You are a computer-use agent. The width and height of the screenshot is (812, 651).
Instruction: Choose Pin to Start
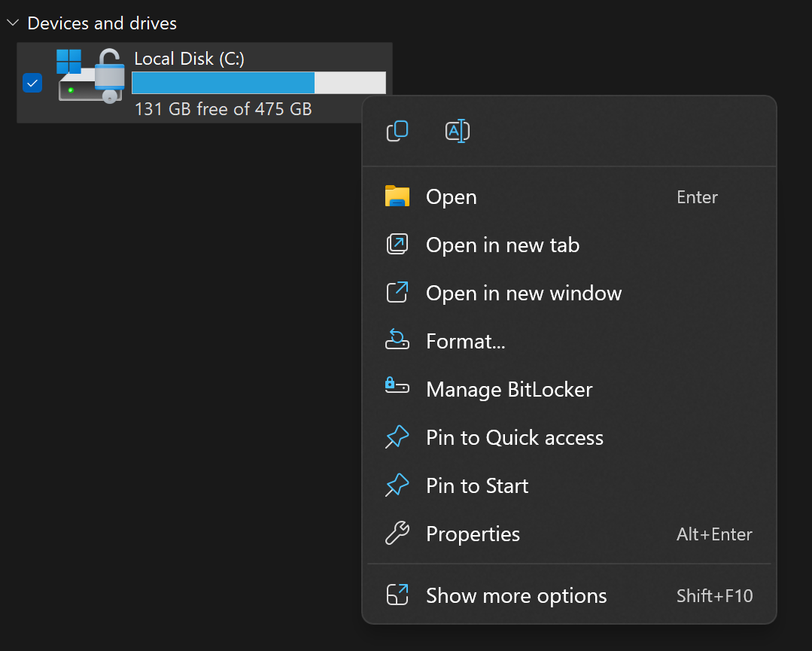[x=476, y=485]
